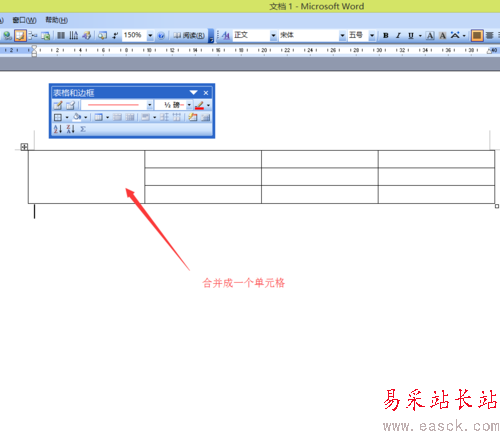Click Distribute Rows Evenly icon
This screenshot has width=500, height=441.
point(164,117)
